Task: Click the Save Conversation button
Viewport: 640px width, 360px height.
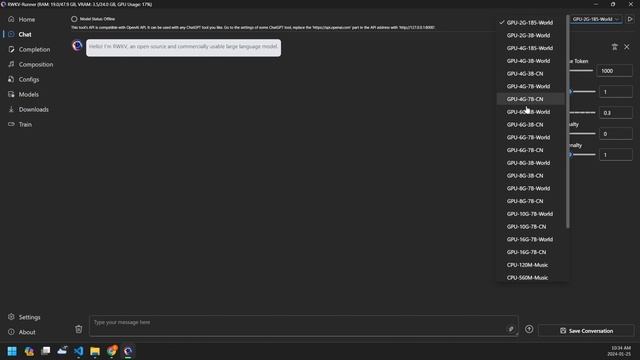Action: (x=586, y=331)
